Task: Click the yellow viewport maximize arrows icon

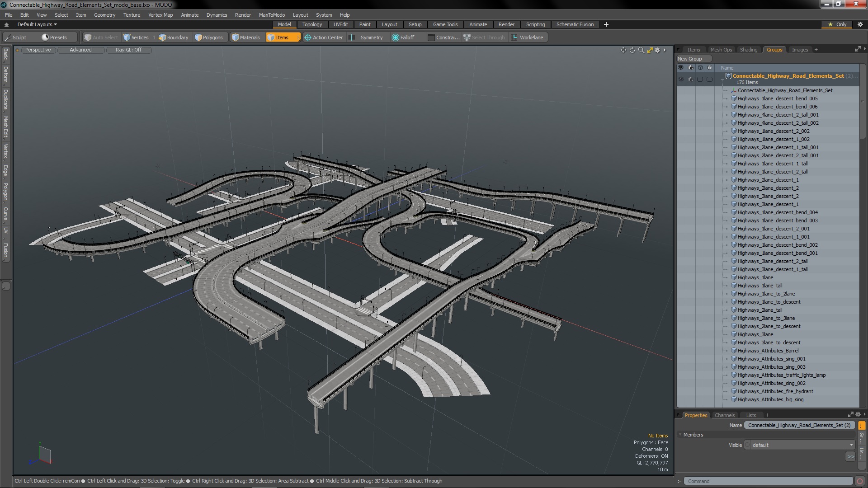Action: [x=650, y=50]
